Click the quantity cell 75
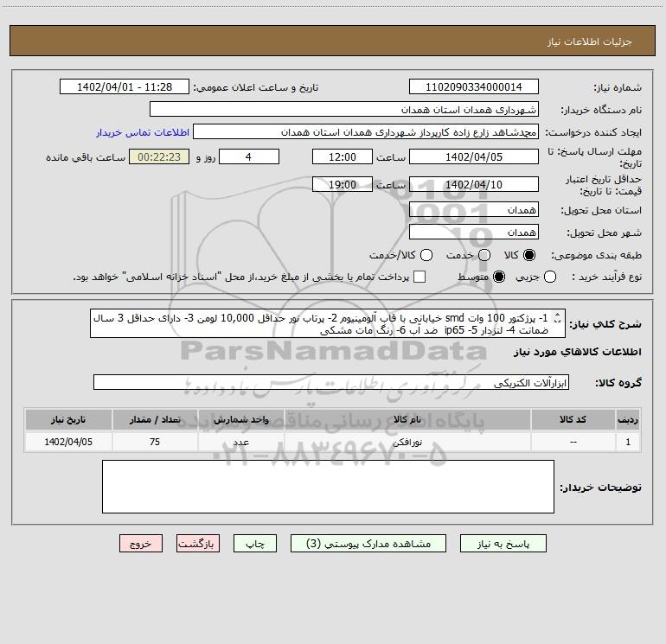 click(x=155, y=443)
